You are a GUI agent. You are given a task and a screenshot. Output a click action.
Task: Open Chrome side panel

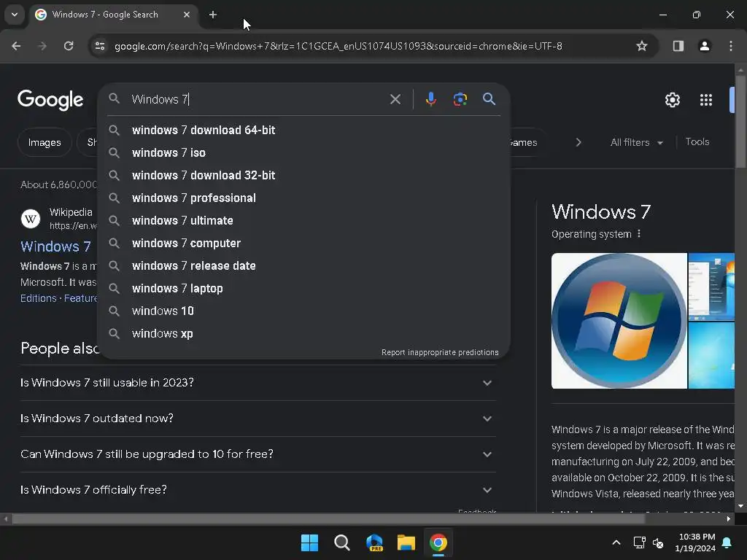coord(678,46)
